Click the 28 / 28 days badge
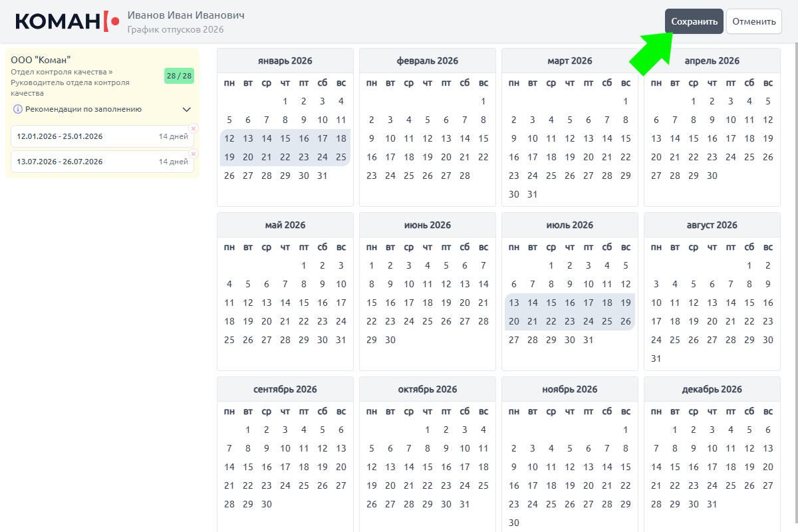Image resolution: width=798 pixels, height=532 pixels. [x=179, y=76]
